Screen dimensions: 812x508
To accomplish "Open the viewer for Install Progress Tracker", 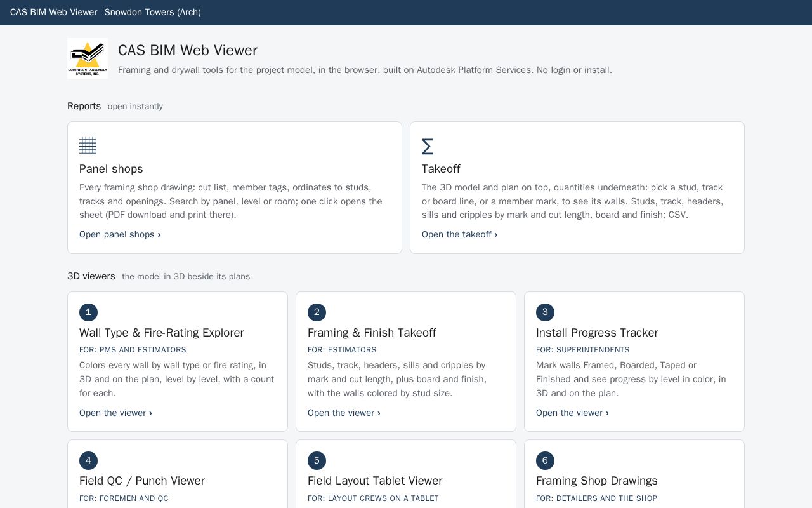I will (x=572, y=413).
